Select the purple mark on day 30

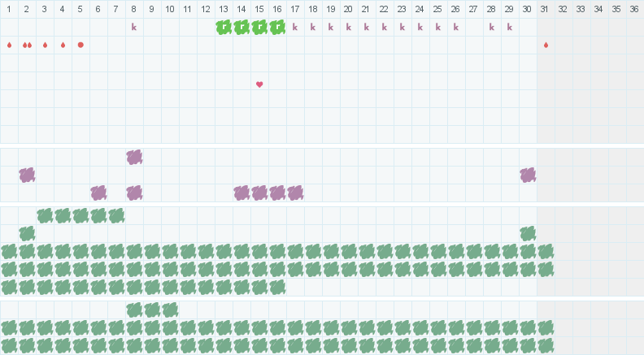[x=528, y=175]
